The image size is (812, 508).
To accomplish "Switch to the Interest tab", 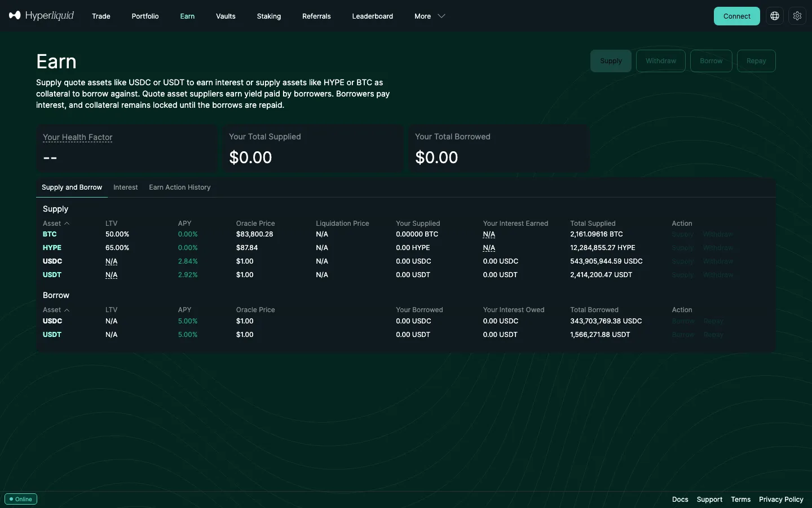I will pyautogui.click(x=126, y=187).
